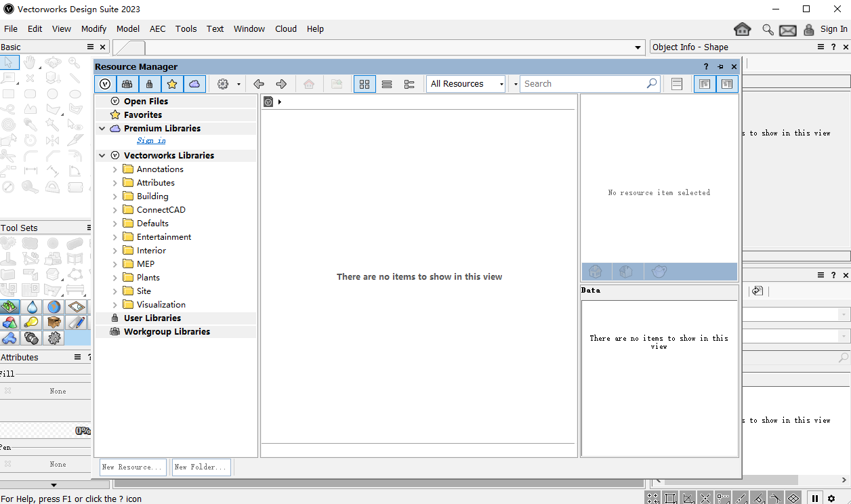Click the opacity 0% slider in Attributes
Viewport: 851px width, 504px height.
coord(45,430)
